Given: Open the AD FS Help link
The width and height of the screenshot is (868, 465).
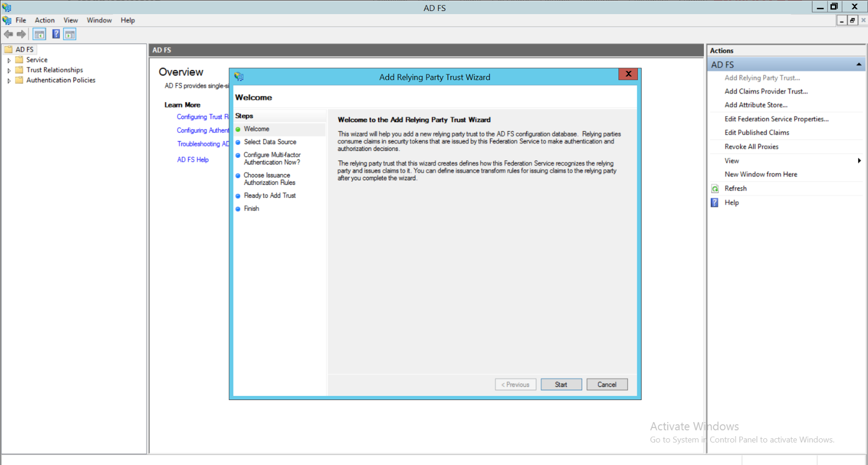Looking at the screenshot, I should point(193,160).
